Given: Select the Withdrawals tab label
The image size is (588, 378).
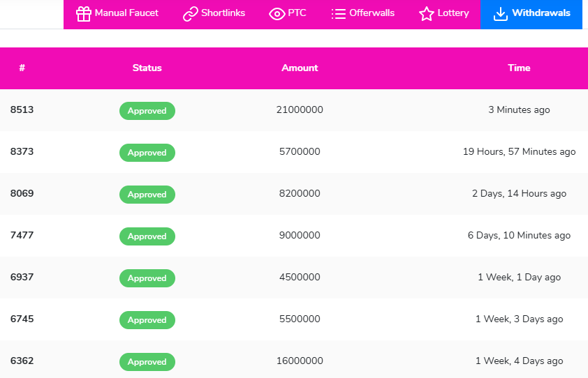Looking at the screenshot, I should click(x=541, y=13).
